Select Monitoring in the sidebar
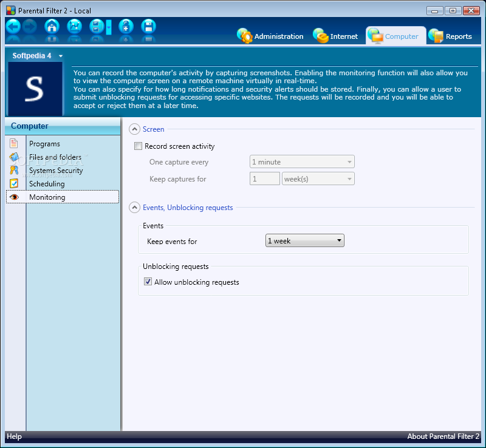Viewport: 486px width, 448px height. (x=63, y=197)
